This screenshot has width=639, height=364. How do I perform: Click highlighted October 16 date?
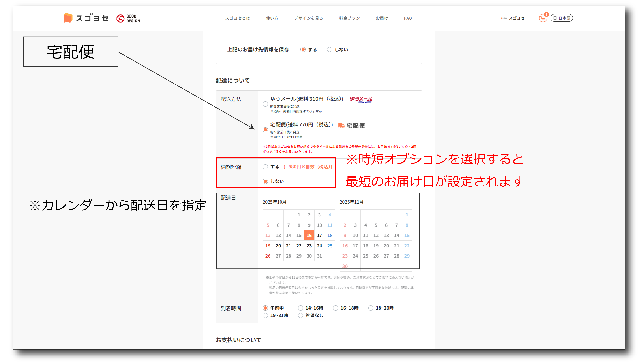point(309,236)
